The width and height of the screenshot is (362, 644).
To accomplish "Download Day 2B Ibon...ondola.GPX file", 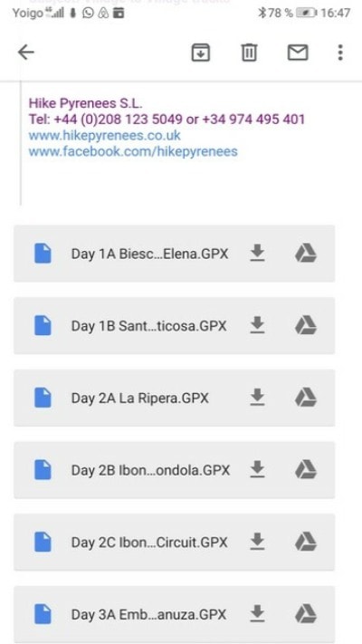I will [257, 470].
